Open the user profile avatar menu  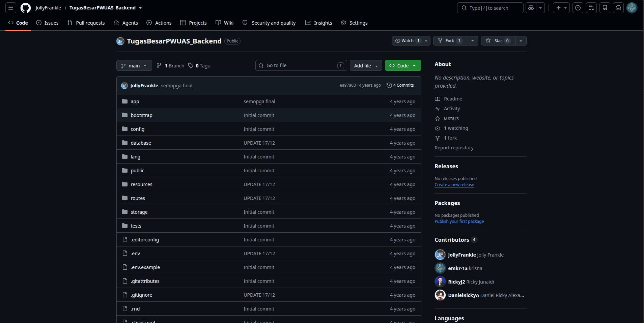click(632, 8)
